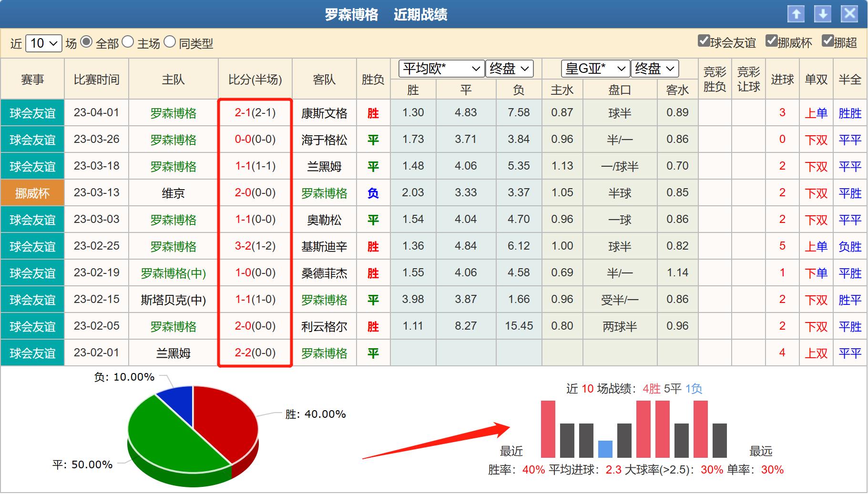Click the 挪威杯 competition badge for the 维京 match
Screen dimensions: 868x494
pos(32,192)
